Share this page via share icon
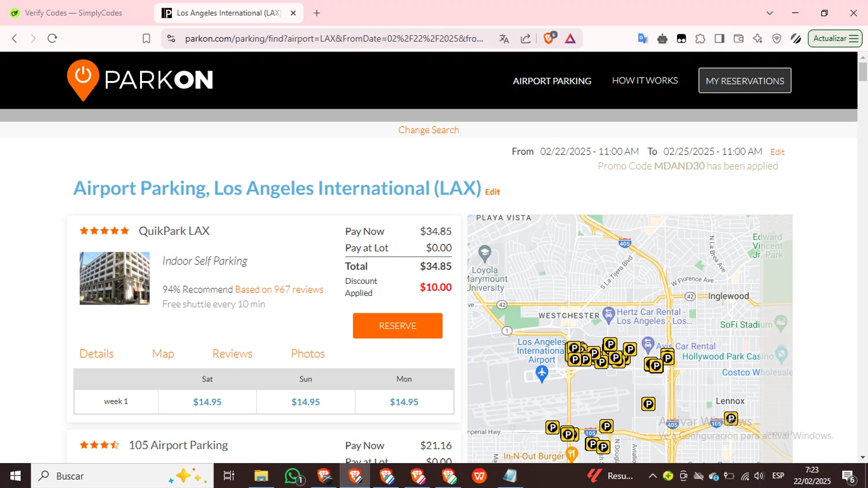Viewport: 868px width, 488px height. point(525,38)
